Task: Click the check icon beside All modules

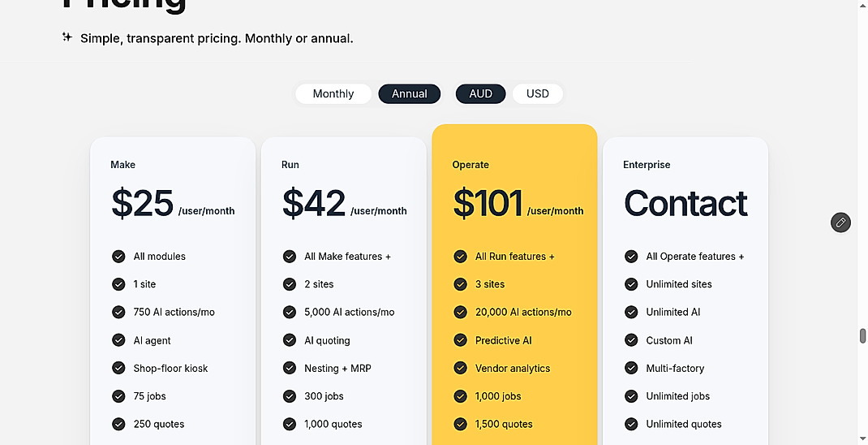Action: click(x=118, y=256)
